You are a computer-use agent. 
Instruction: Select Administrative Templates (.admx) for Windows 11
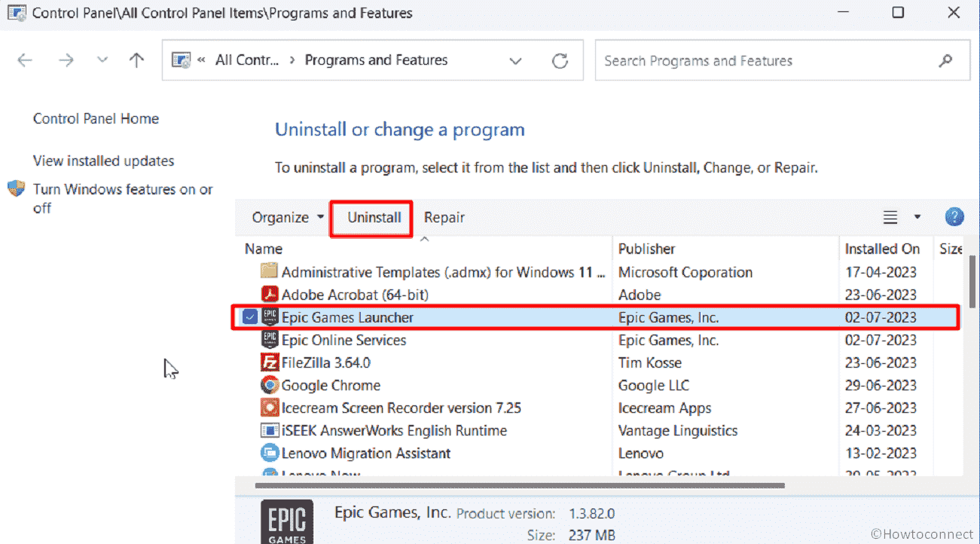[444, 272]
